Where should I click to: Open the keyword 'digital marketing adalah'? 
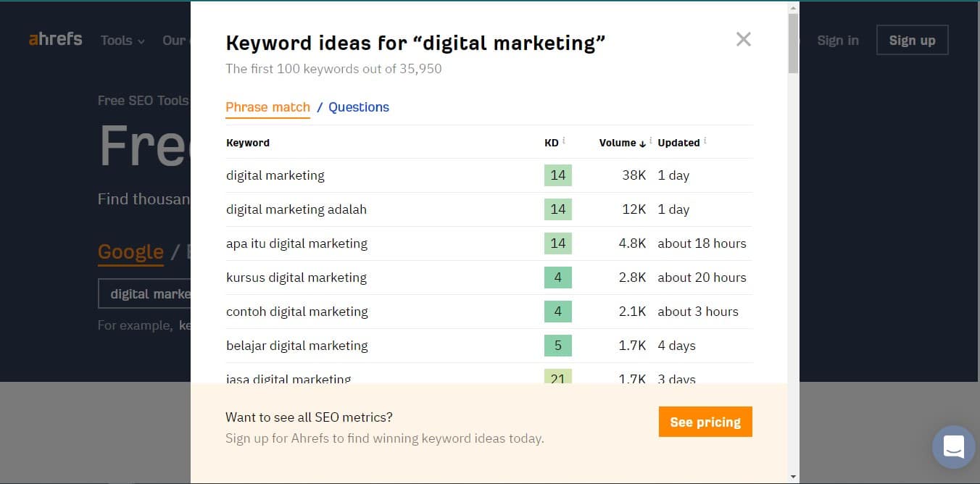296,209
